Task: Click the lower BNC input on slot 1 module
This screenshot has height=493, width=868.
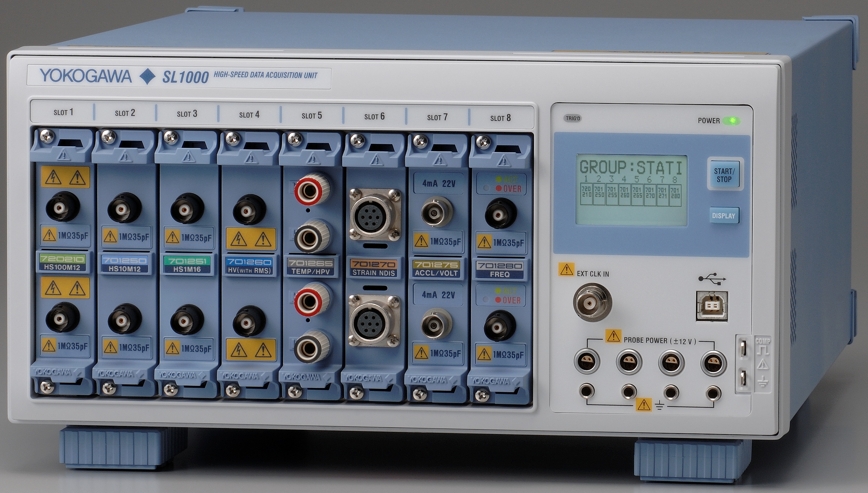Action: (x=63, y=318)
